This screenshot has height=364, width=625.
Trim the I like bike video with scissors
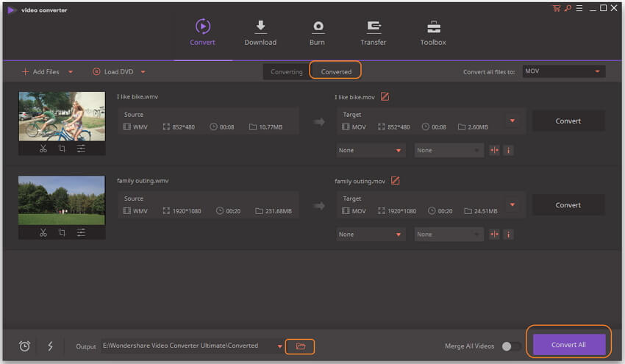coord(43,149)
